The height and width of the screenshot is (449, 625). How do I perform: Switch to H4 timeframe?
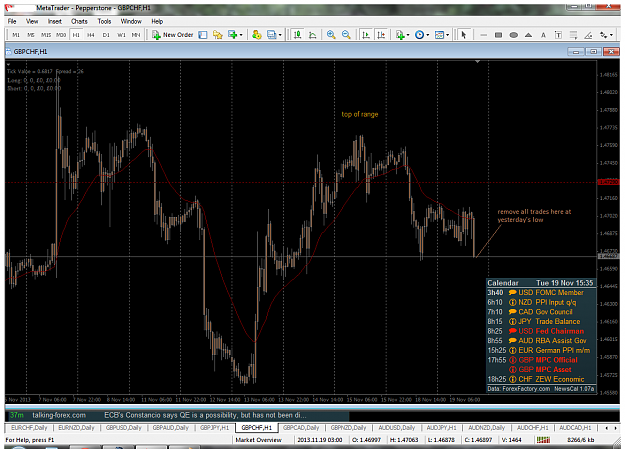[x=91, y=35]
